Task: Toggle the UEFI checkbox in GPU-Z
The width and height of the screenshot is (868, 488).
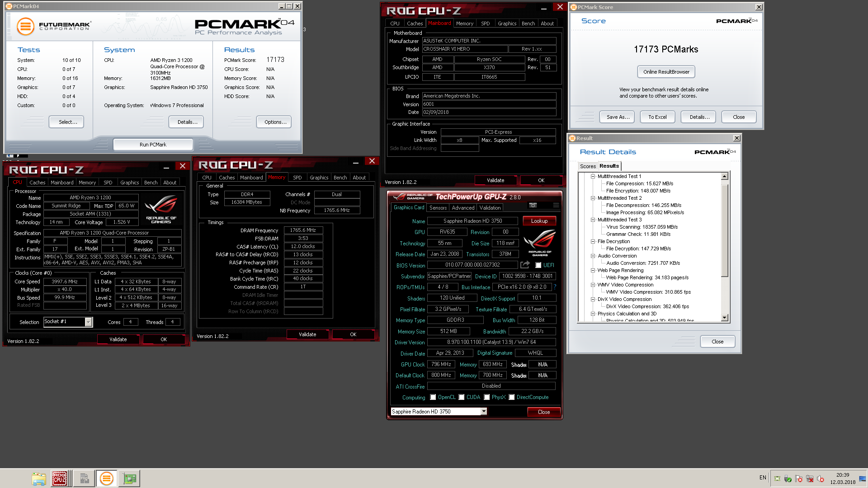Action: click(538, 265)
